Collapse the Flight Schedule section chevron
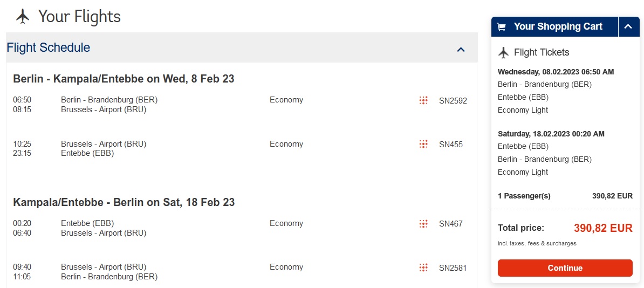The width and height of the screenshot is (644, 288). coord(461,50)
